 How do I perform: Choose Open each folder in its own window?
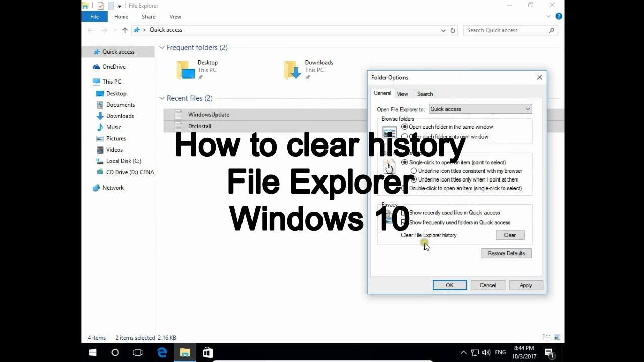pos(405,137)
